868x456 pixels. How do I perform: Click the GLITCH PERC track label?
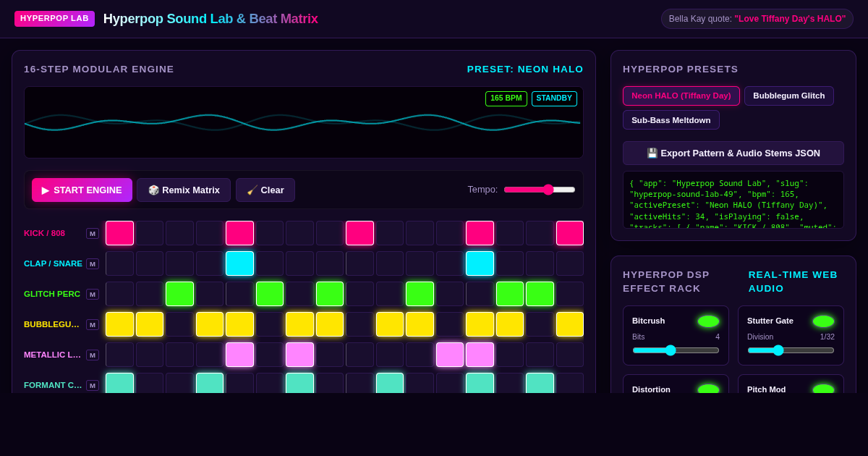coord(52,294)
